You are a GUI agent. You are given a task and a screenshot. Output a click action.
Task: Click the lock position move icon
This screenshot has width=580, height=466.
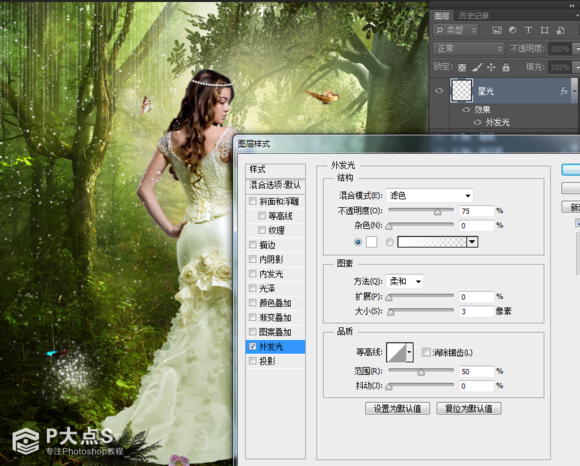pos(491,67)
